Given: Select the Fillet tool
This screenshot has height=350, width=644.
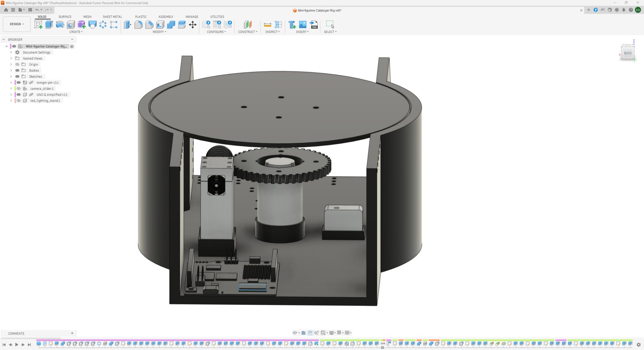Looking at the screenshot, I should pyautogui.click(x=138, y=25).
